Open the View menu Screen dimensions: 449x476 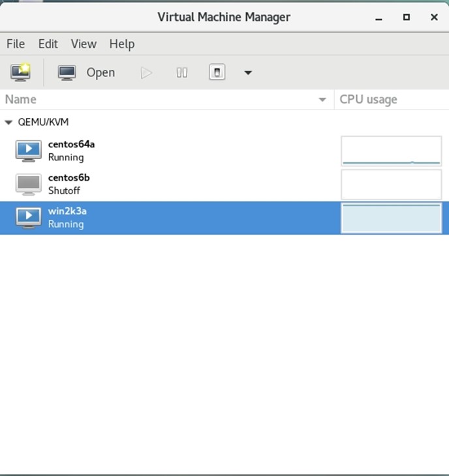pos(84,44)
